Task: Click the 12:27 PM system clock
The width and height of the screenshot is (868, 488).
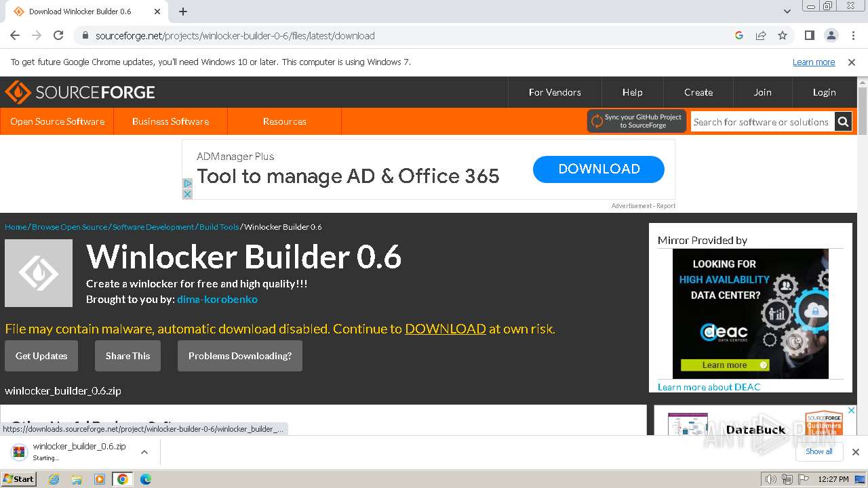Action: (x=833, y=479)
